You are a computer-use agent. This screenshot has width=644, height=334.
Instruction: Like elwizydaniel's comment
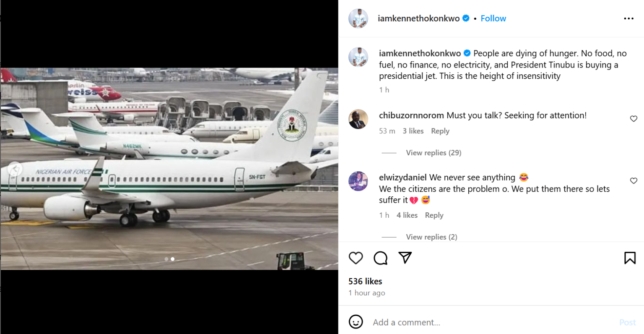634,181
